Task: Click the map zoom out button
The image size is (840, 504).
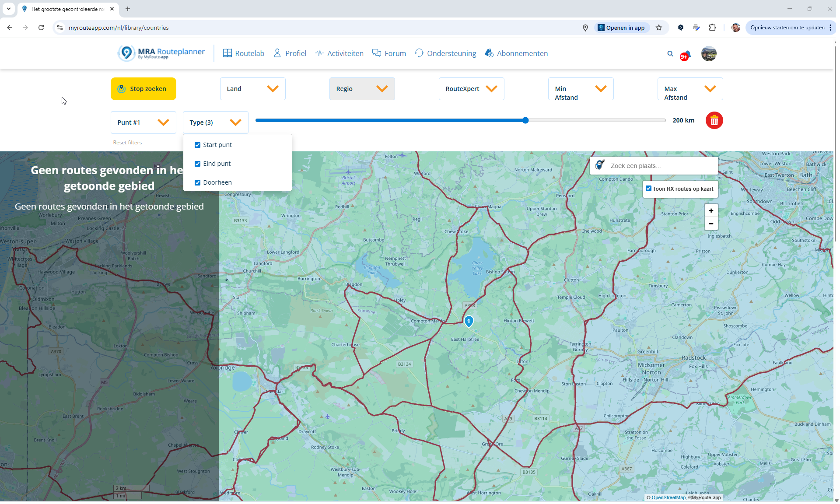Action: coord(711,224)
